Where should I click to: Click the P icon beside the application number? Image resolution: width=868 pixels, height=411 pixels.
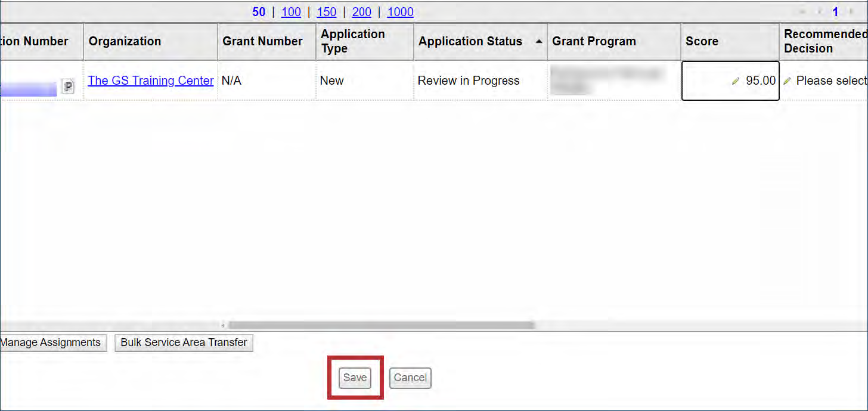tap(68, 87)
